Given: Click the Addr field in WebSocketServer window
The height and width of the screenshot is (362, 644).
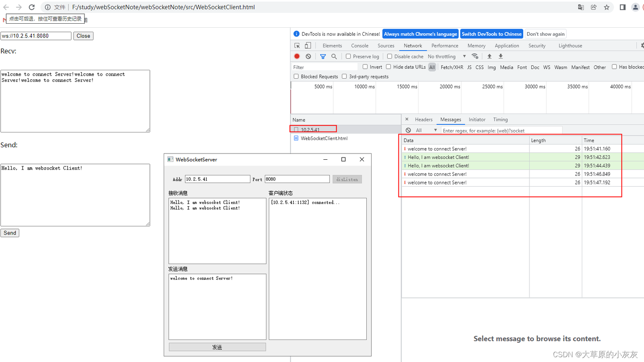Looking at the screenshot, I should tap(217, 179).
